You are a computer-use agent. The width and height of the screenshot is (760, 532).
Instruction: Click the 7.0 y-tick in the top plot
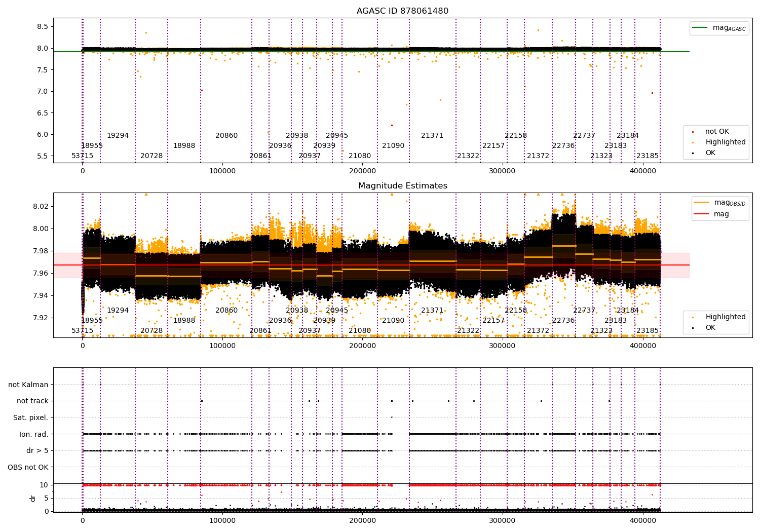tap(43, 92)
